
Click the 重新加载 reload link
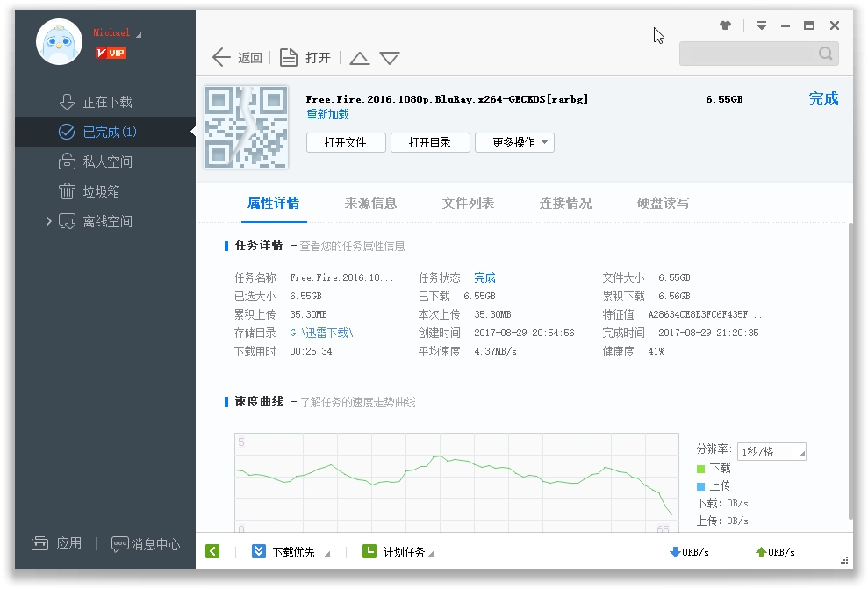327,115
